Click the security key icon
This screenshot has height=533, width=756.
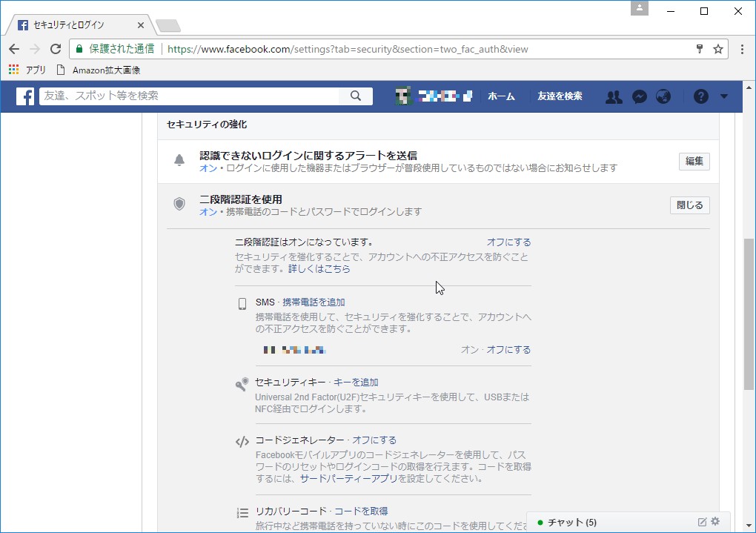tap(241, 383)
